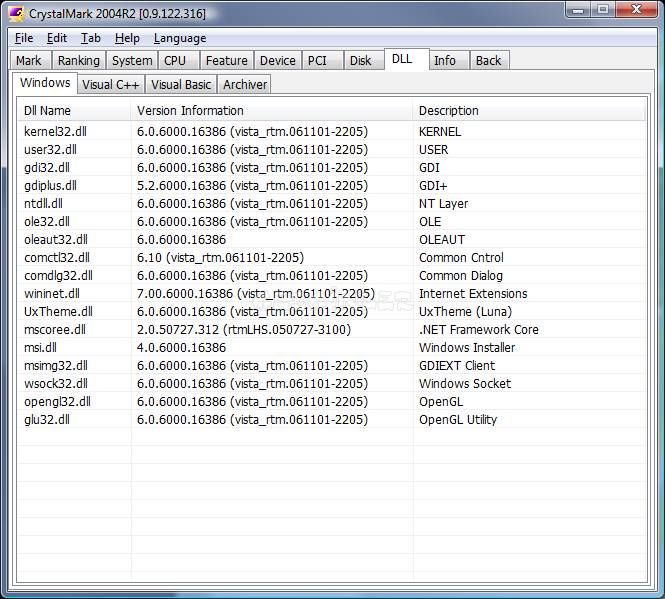Open the Edit menu
This screenshot has width=665, height=599.
(57, 38)
